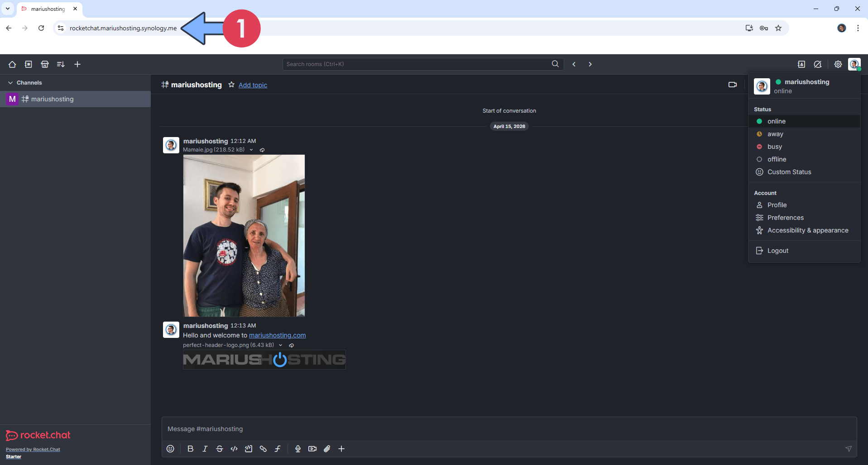Set status to offline

(x=804, y=159)
